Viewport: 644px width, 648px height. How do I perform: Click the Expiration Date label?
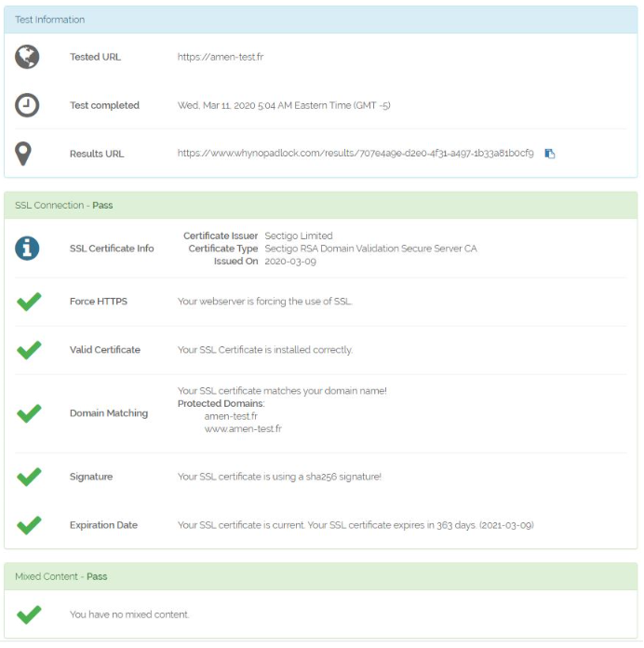[103, 525]
